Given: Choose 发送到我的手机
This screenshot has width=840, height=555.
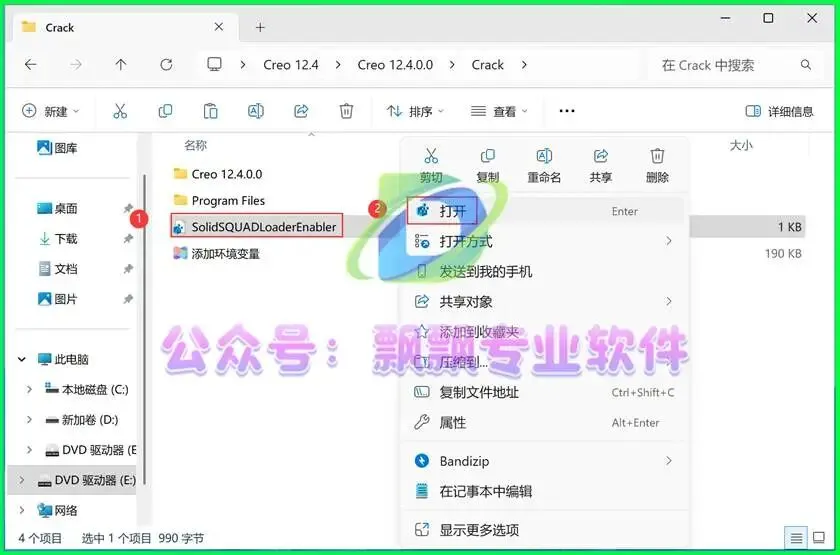Looking at the screenshot, I should 544,272.
